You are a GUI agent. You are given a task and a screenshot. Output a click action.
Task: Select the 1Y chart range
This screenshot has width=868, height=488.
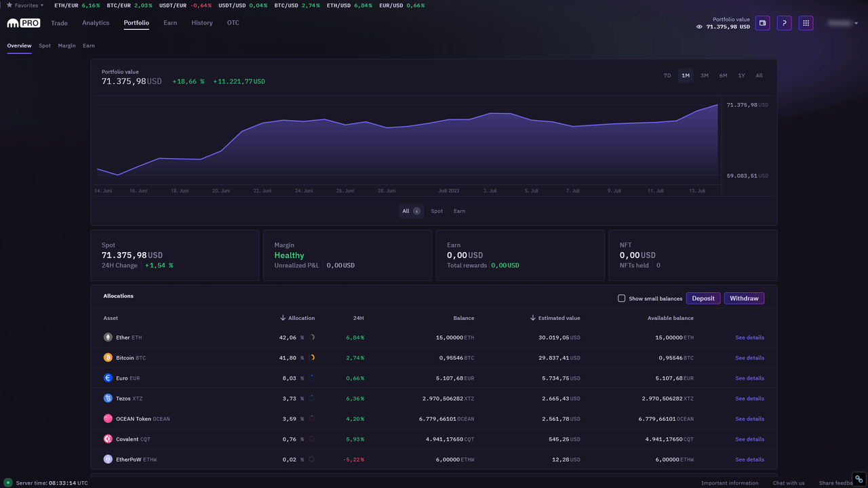pos(741,75)
